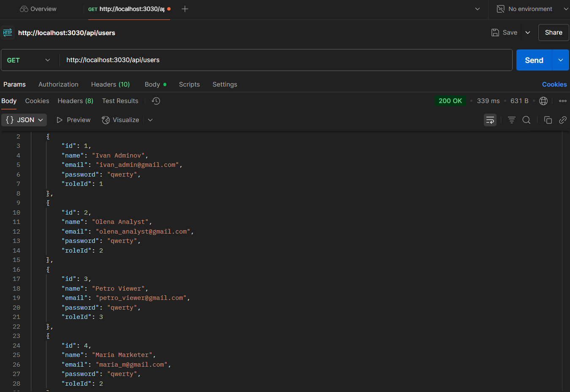Toggle the wrap lines icon
Viewport: 570px width, 392px height.
490,120
